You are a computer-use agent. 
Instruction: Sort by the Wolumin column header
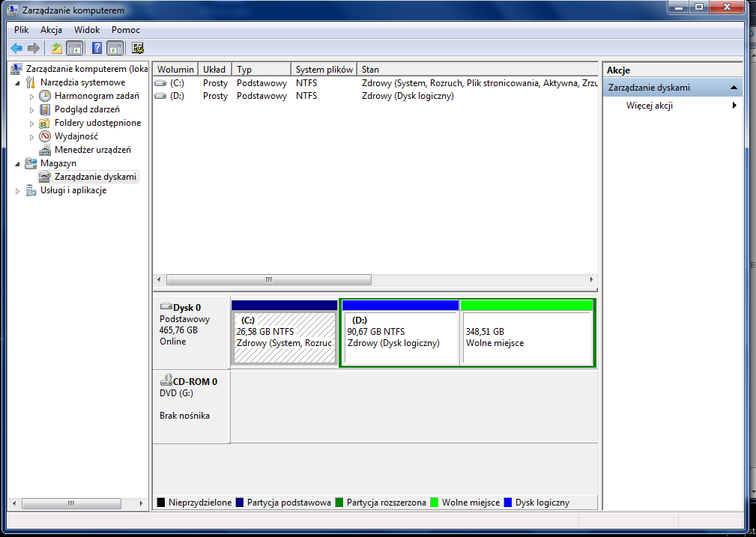(175, 70)
